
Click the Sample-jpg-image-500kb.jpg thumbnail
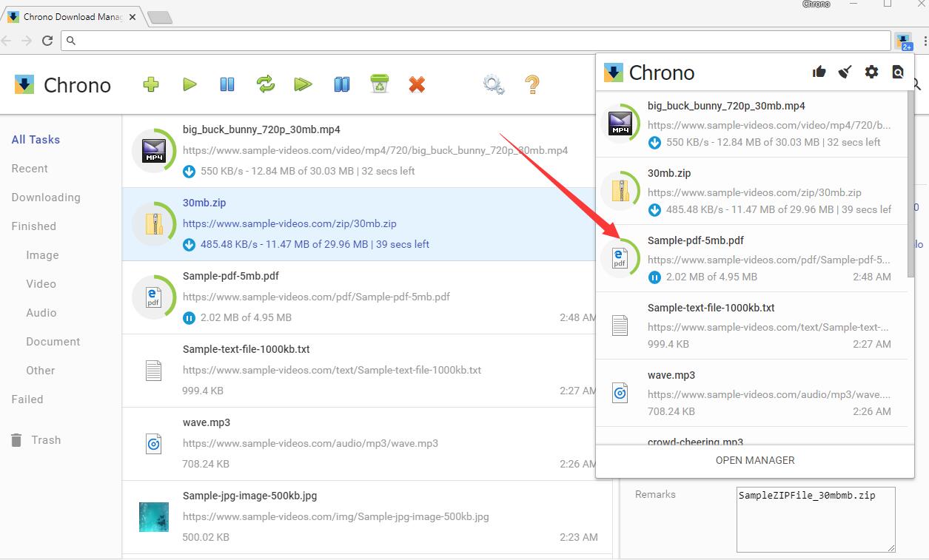pyautogui.click(x=153, y=516)
